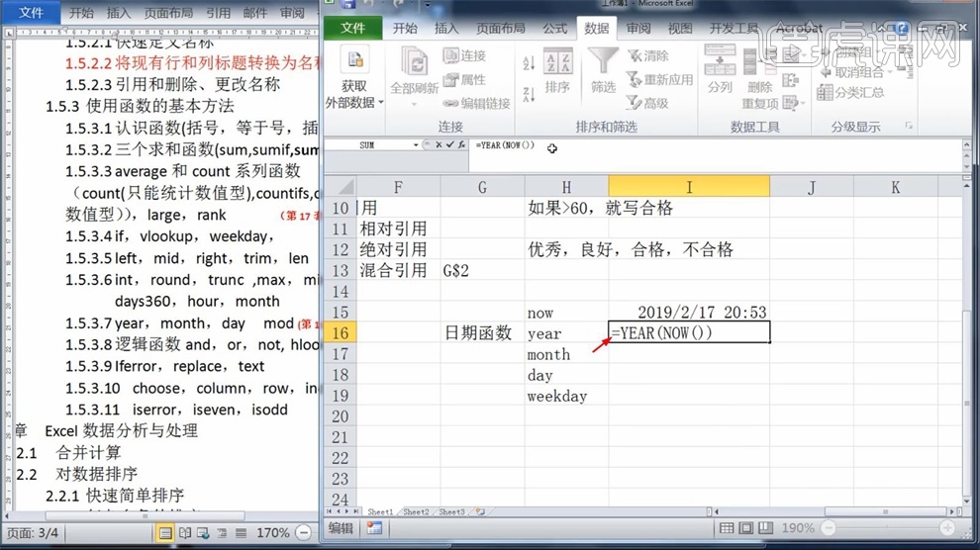This screenshot has width=980, height=550.
Task: Switch to Word Mailings (邮件) tab
Action: click(x=255, y=13)
